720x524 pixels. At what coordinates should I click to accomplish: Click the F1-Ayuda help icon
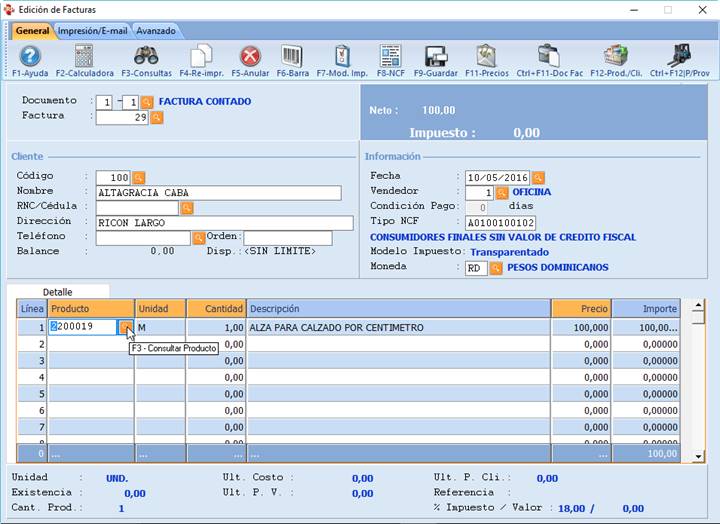[x=30, y=56]
